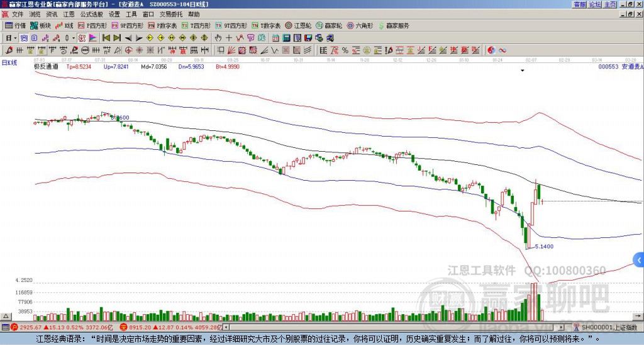Open the 9P四方形 tool

127,25
